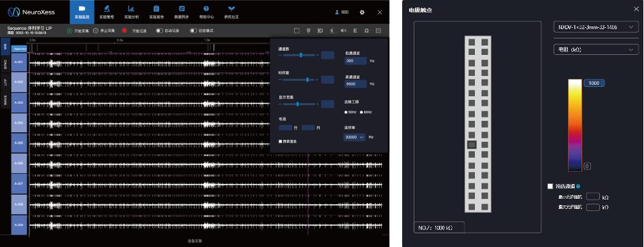The image size is (644, 247).
Task: Click the lightning stimulation toolbar icon
Action: click(332, 31)
